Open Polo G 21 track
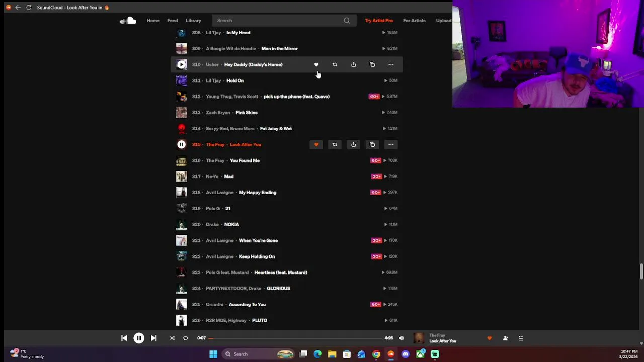The image size is (644, 362). 227,209
